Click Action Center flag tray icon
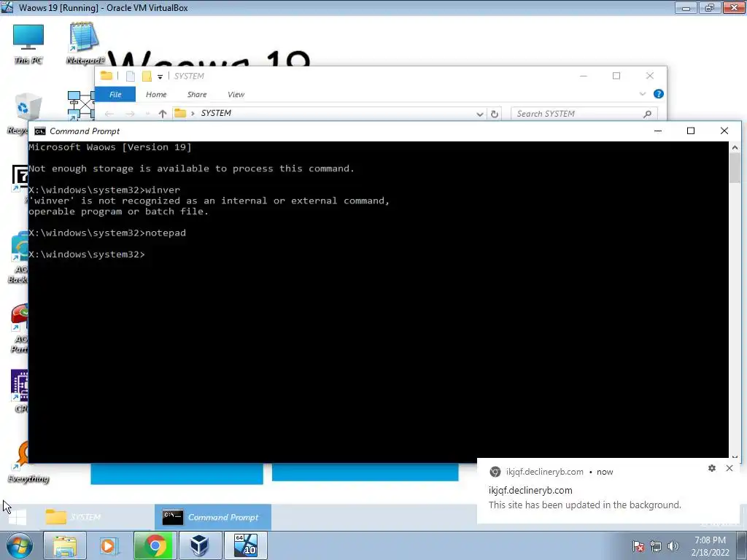 pyautogui.click(x=638, y=546)
